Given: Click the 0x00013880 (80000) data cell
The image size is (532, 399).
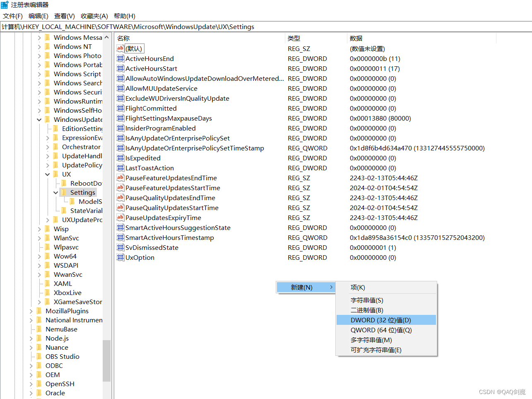Looking at the screenshot, I should pyautogui.click(x=380, y=118).
